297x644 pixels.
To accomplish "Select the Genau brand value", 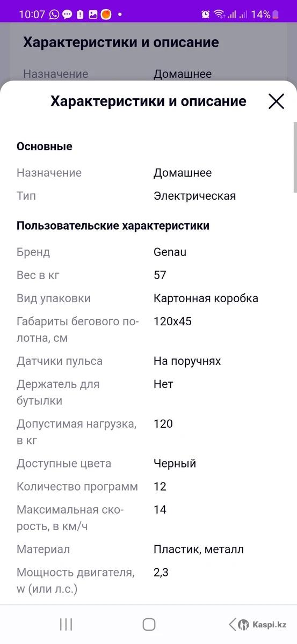I will tap(170, 252).
